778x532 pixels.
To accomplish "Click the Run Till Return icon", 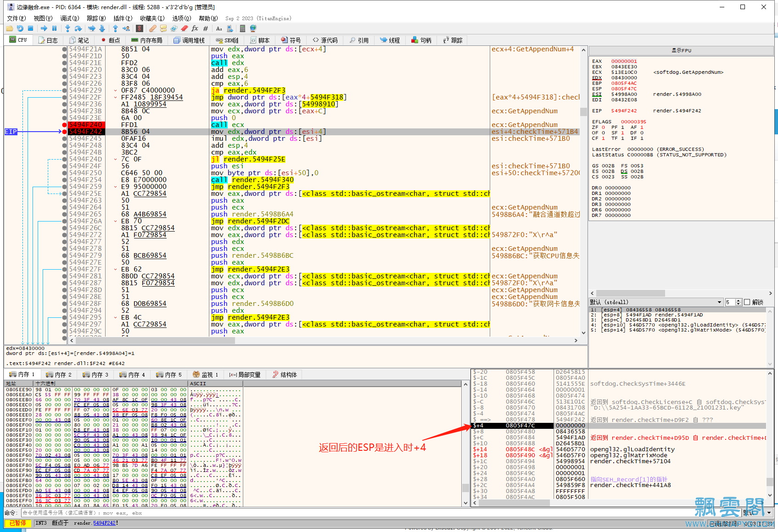I will (x=115, y=28).
